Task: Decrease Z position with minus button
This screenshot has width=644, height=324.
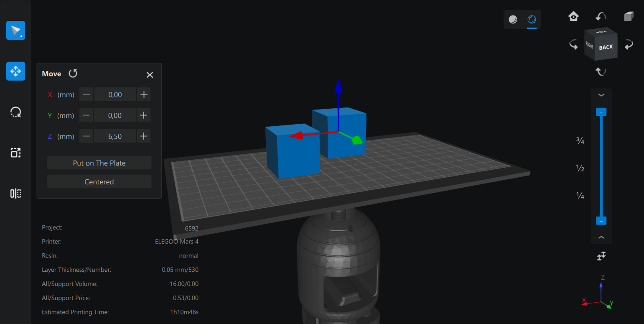Action: [86, 136]
